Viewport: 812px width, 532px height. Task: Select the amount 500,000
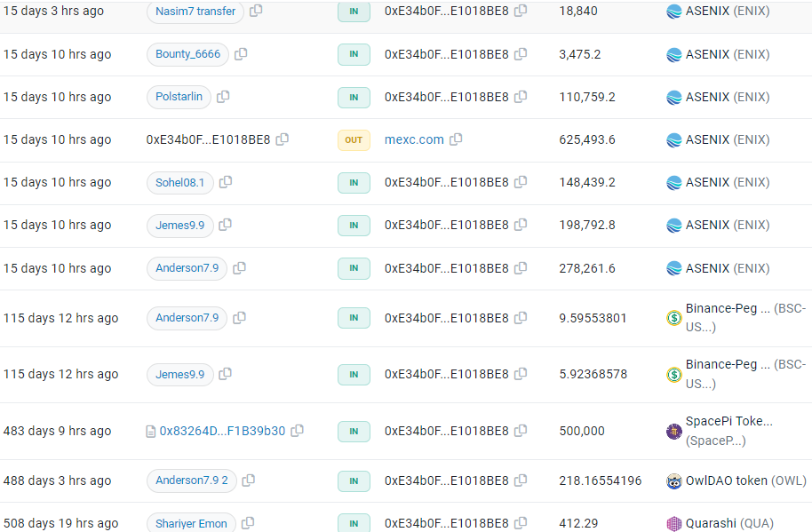pos(582,431)
